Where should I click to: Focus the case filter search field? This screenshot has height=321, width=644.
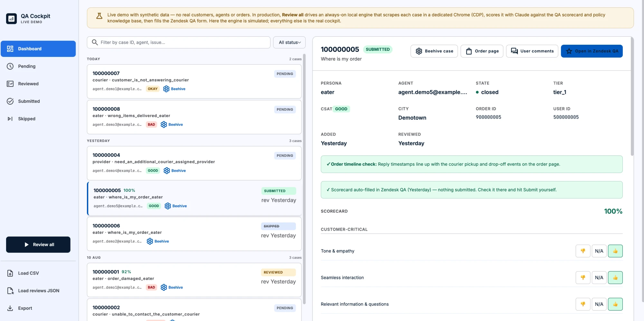click(178, 42)
